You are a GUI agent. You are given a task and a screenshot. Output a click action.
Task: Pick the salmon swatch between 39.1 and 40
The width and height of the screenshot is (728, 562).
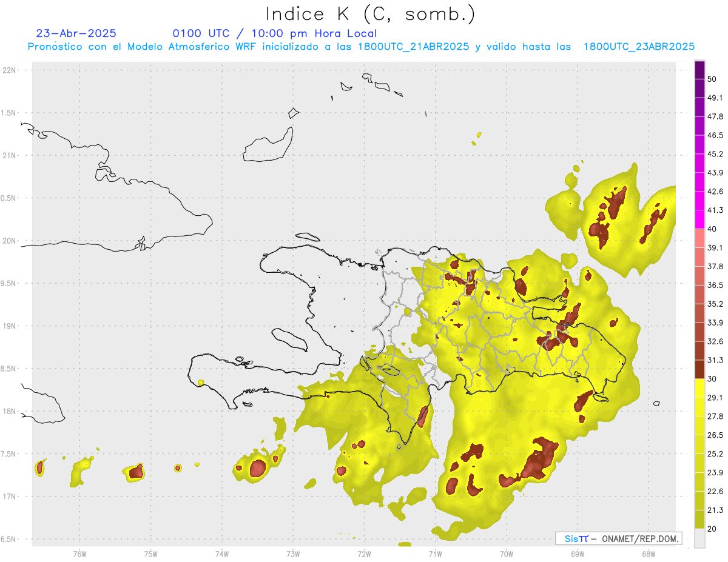click(x=699, y=238)
